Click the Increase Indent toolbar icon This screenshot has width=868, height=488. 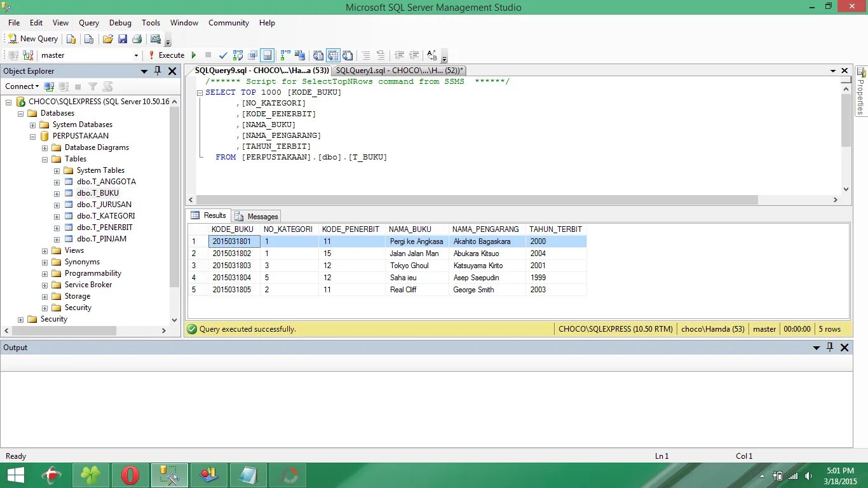[414, 55]
